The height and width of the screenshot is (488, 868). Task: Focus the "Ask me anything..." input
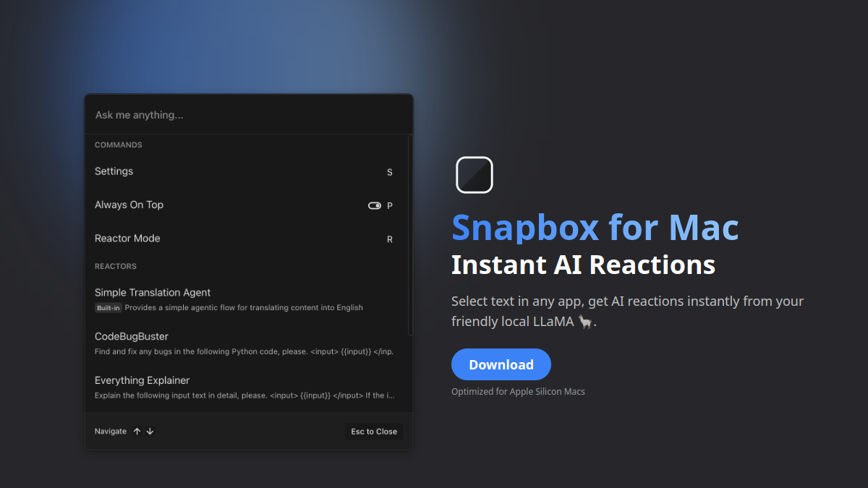[249, 115]
